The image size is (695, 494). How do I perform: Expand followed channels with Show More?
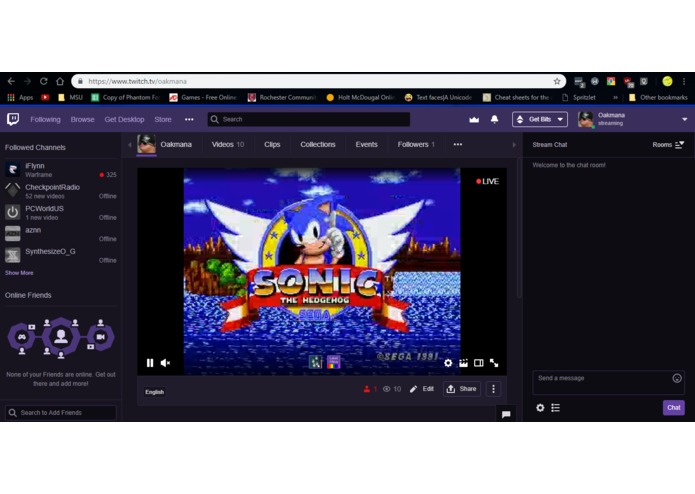coord(19,273)
